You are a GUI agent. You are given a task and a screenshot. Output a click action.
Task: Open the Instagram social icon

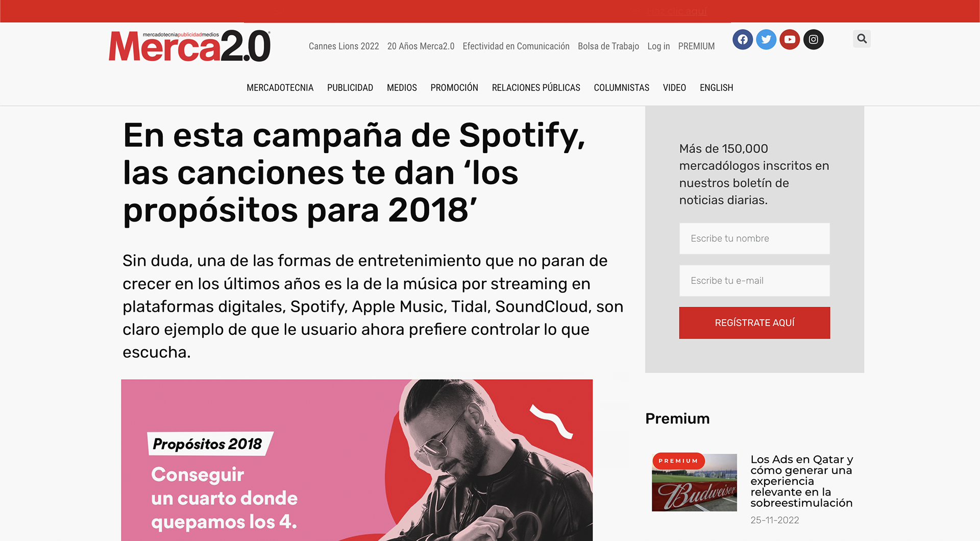pyautogui.click(x=814, y=39)
